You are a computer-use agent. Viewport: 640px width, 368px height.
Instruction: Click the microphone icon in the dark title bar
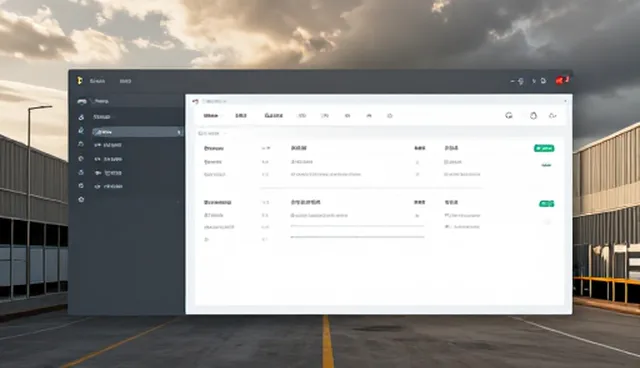[x=521, y=81]
